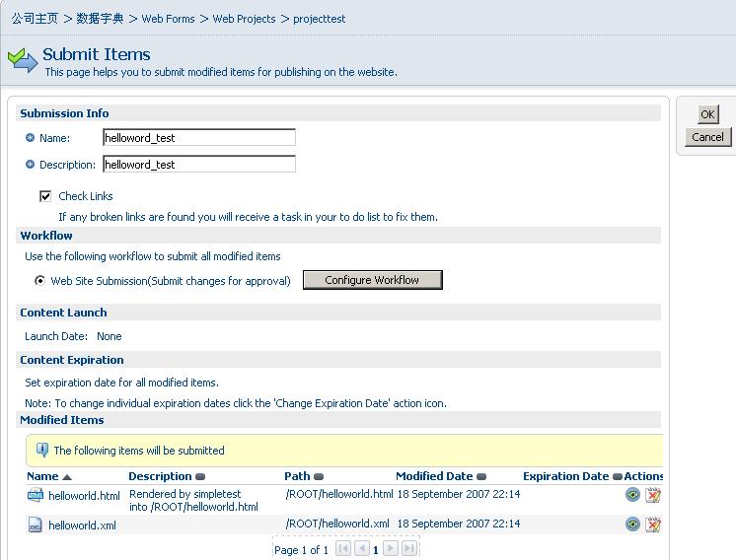
Task: Click the OK button
Action: coord(707,114)
